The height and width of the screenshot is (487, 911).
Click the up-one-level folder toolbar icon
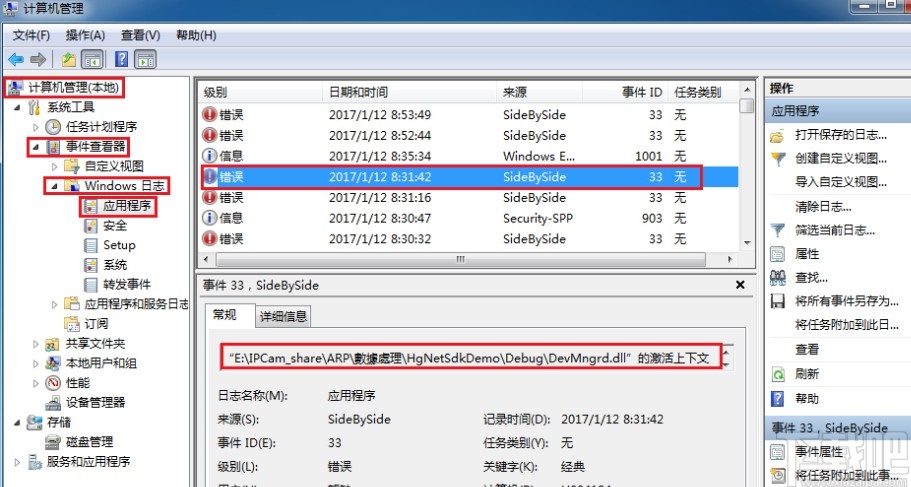69,59
